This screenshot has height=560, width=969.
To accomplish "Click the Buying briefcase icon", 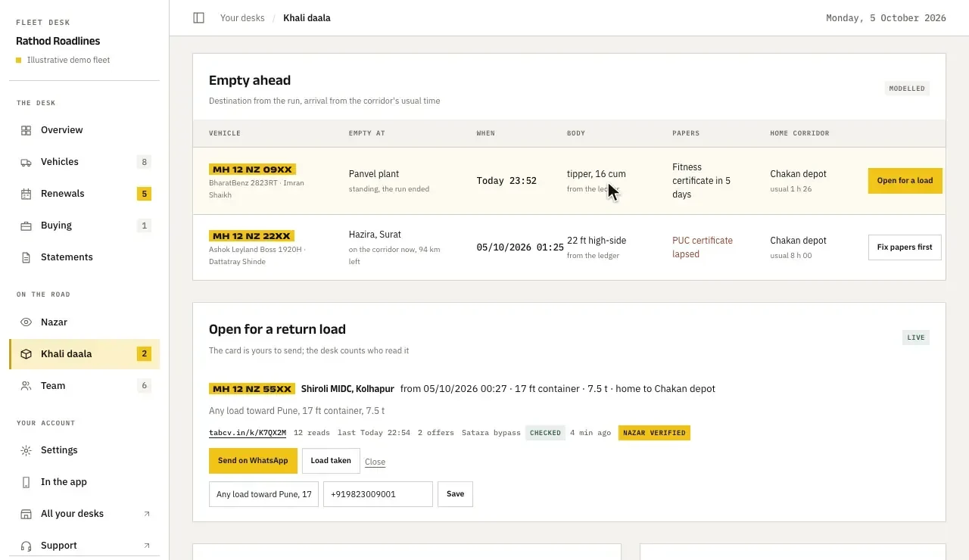I will point(26,226).
